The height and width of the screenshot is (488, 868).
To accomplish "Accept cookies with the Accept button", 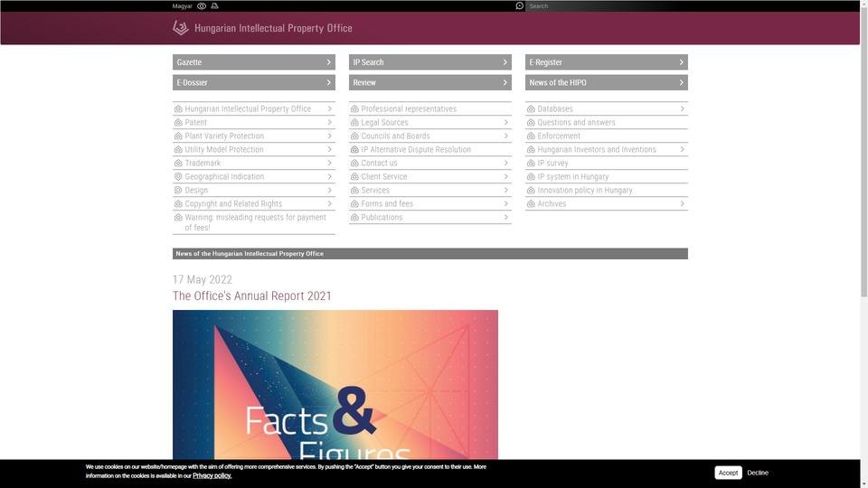I will click(728, 473).
